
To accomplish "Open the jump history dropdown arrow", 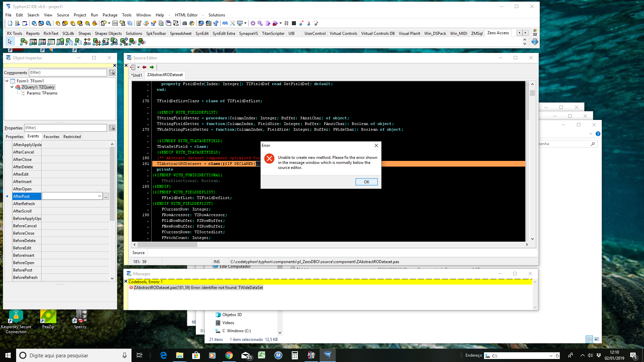I will (138, 67).
